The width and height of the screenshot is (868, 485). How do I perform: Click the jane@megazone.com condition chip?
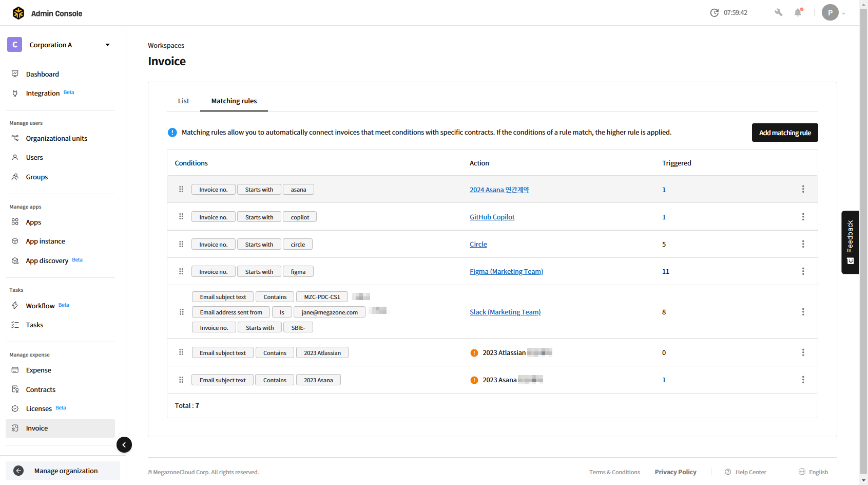coord(330,312)
